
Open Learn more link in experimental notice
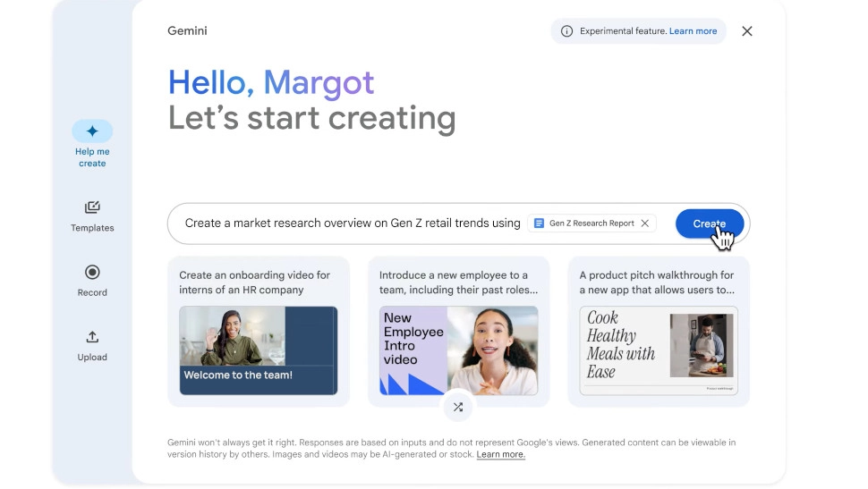tap(693, 31)
